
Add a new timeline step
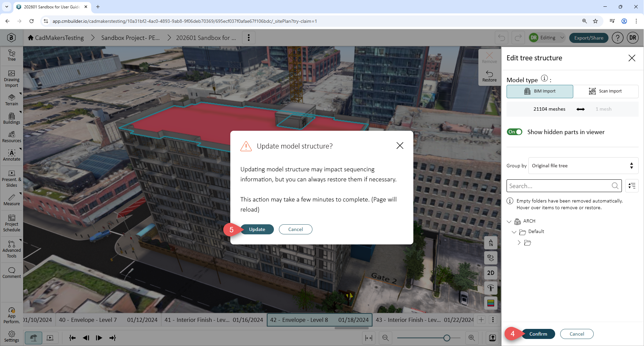click(481, 320)
